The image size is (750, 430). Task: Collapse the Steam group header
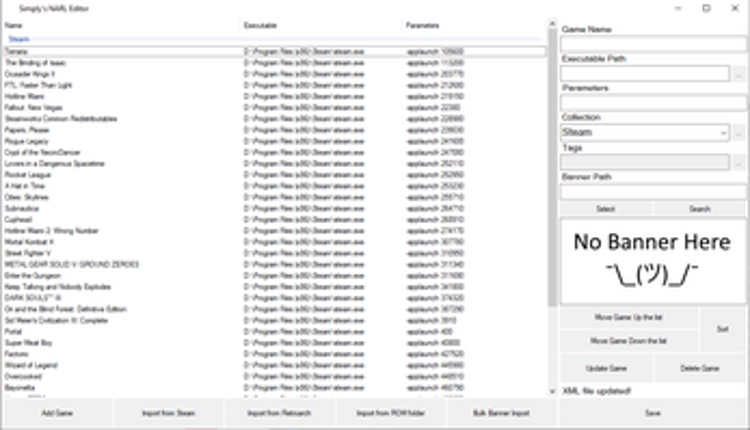19,39
